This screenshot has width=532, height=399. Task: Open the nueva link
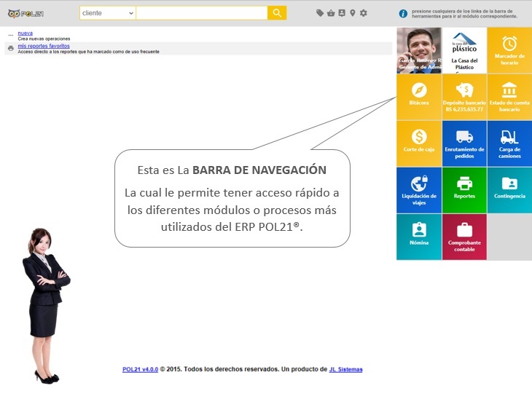coord(25,33)
